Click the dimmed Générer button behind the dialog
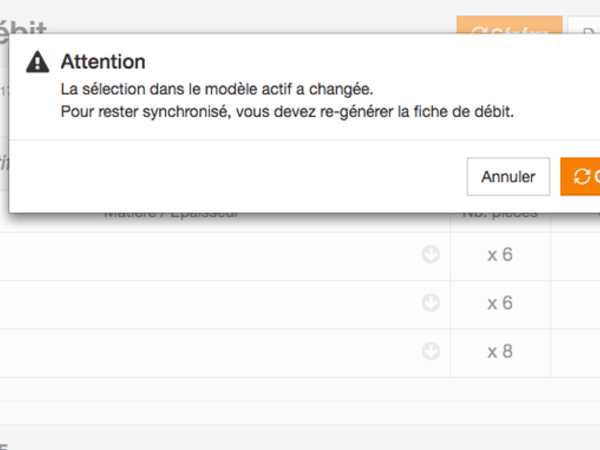Viewport: 600px width, 450px height. tap(508, 32)
